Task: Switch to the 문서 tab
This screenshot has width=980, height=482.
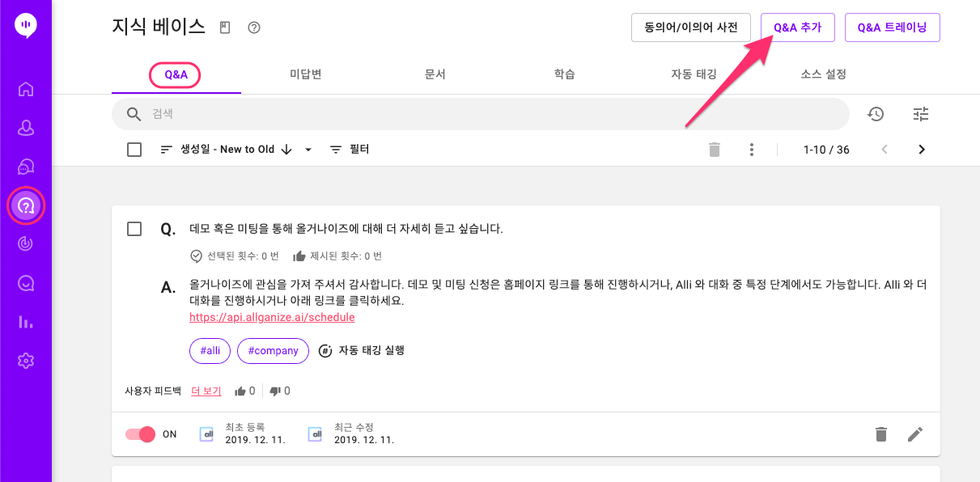Action: (x=435, y=74)
